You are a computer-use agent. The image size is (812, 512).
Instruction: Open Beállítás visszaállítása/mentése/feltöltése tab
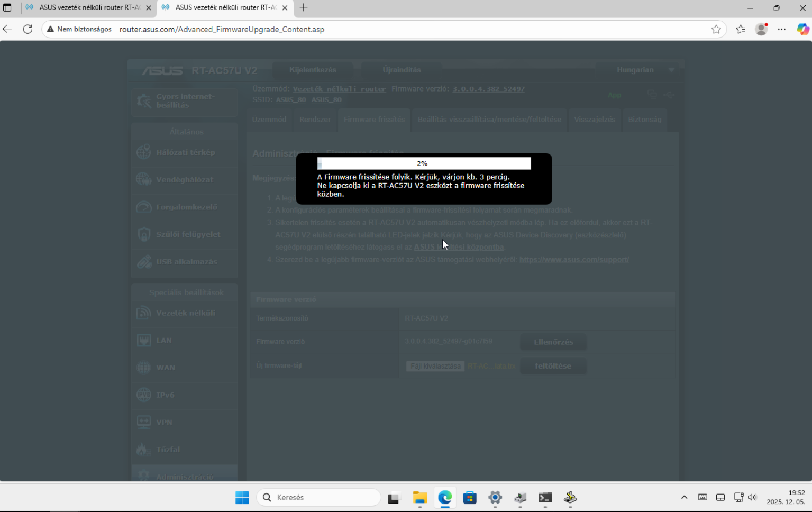(x=489, y=120)
